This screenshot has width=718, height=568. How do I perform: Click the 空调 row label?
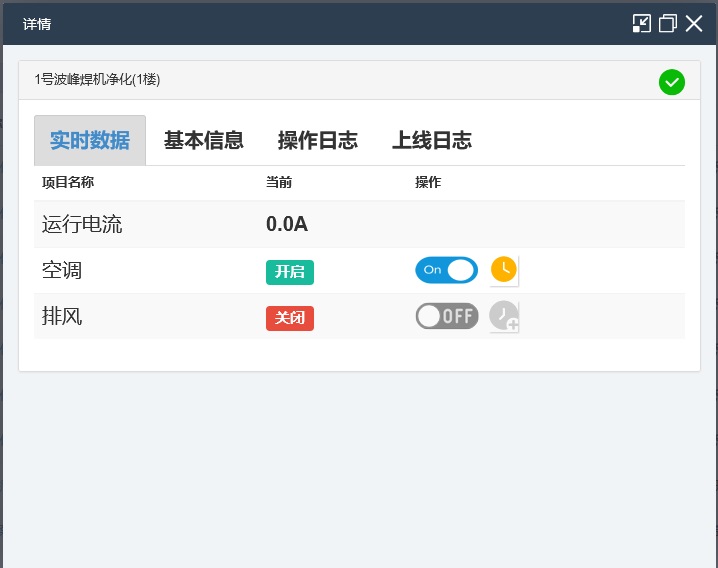62,270
